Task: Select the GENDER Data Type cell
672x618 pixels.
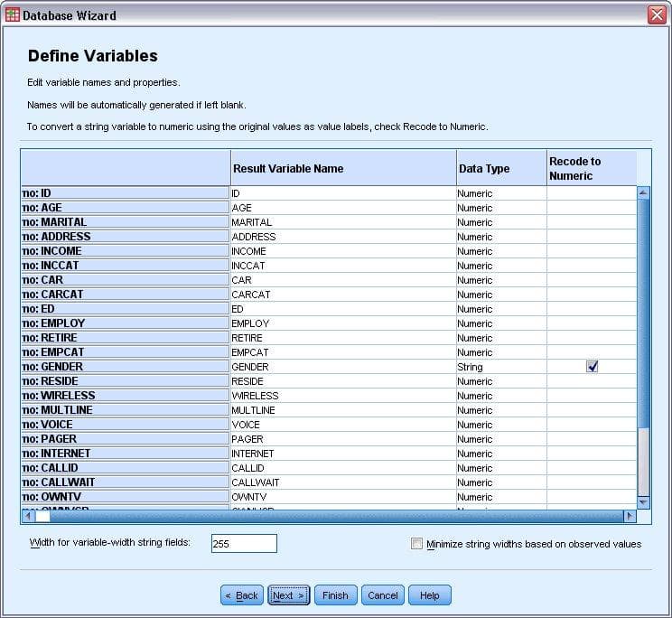Action: click(500, 367)
